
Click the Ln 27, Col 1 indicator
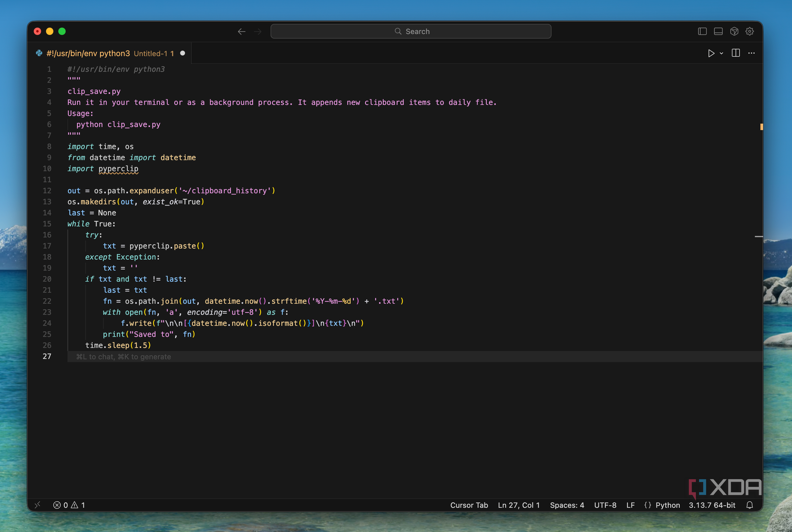(x=518, y=505)
